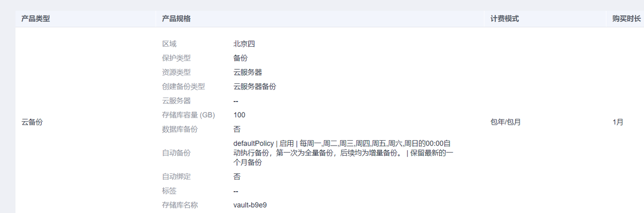Click the 保护类型 field label
Viewport: 644px width, 213px height.
click(176, 58)
